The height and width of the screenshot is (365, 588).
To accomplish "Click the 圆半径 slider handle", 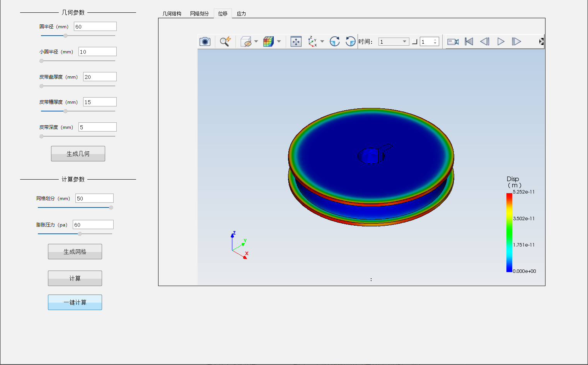I will pos(65,36).
